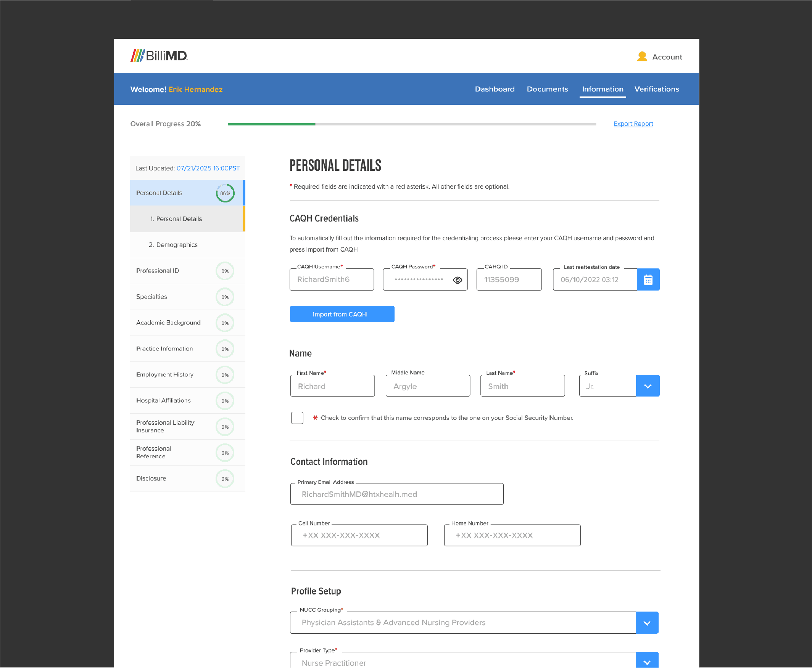
Task: Expand the NUCC Grouping dropdown
Action: click(647, 623)
